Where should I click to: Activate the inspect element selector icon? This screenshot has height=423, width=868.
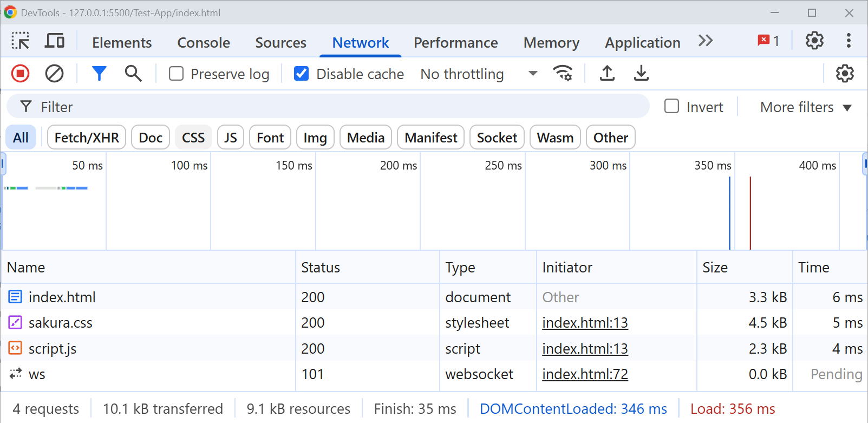(21, 41)
